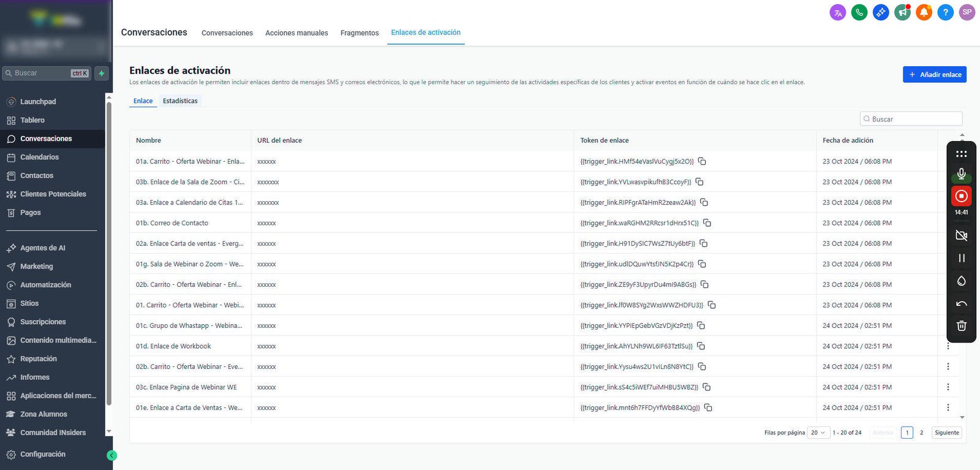Open the blue question mark help icon
Viewport: 980px width, 470px height.
(x=946, y=12)
